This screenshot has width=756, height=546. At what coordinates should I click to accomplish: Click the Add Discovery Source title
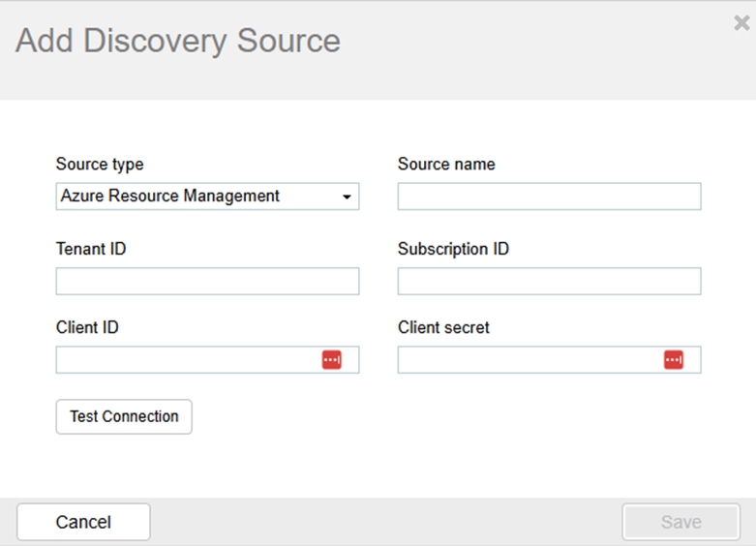tap(178, 42)
